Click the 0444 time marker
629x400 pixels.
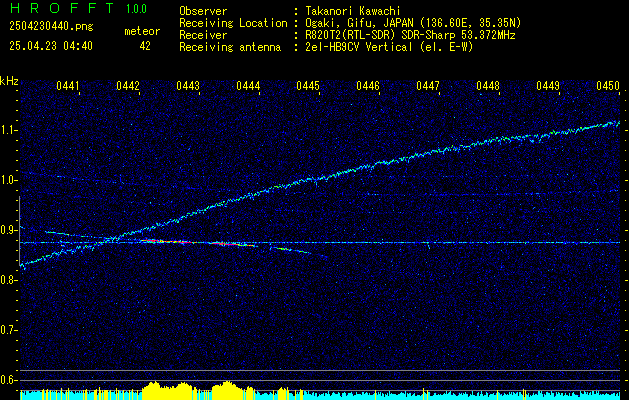pos(248,86)
